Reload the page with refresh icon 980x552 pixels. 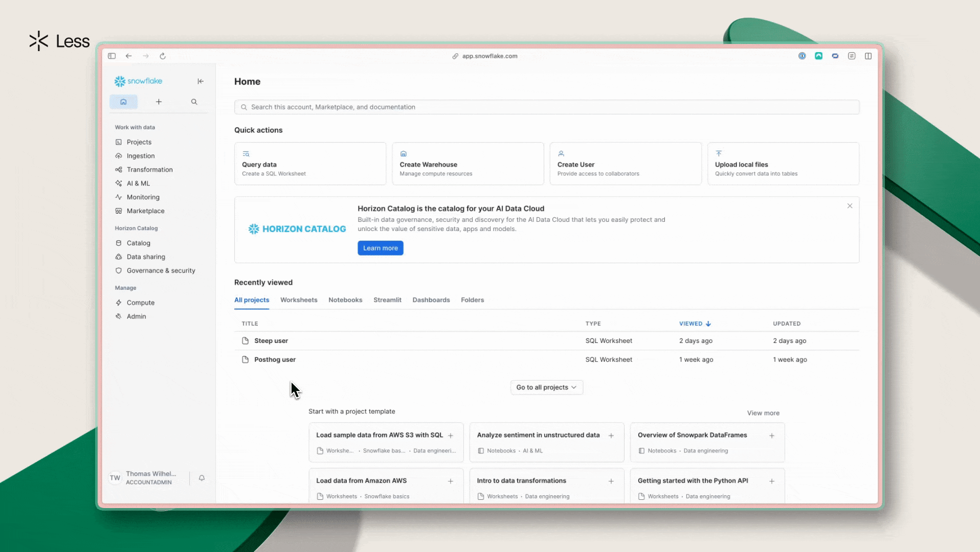(163, 56)
